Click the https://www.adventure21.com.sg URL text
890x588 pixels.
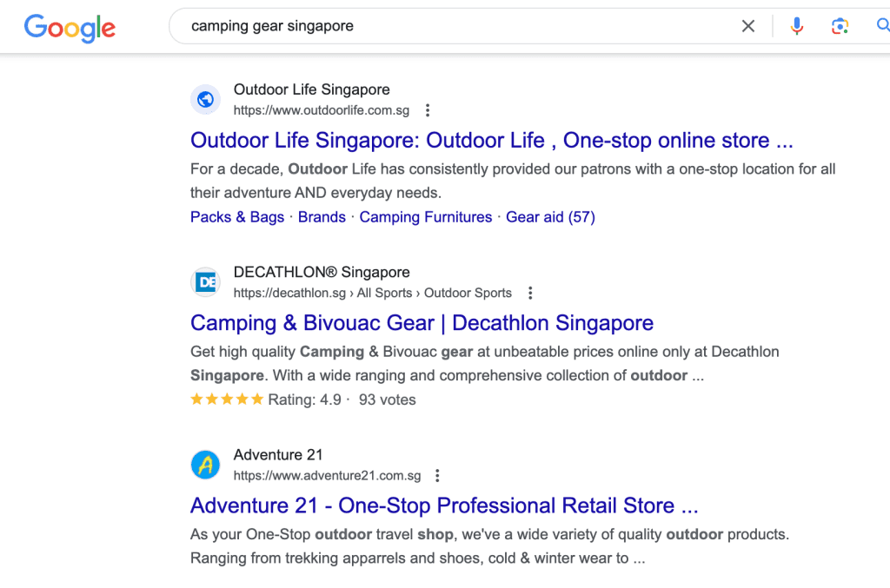pyautogui.click(x=327, y=475)
